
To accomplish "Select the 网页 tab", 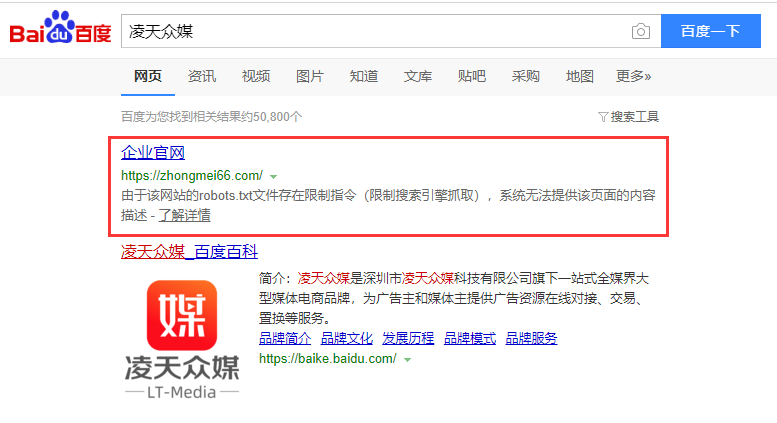I will [148, 76].
